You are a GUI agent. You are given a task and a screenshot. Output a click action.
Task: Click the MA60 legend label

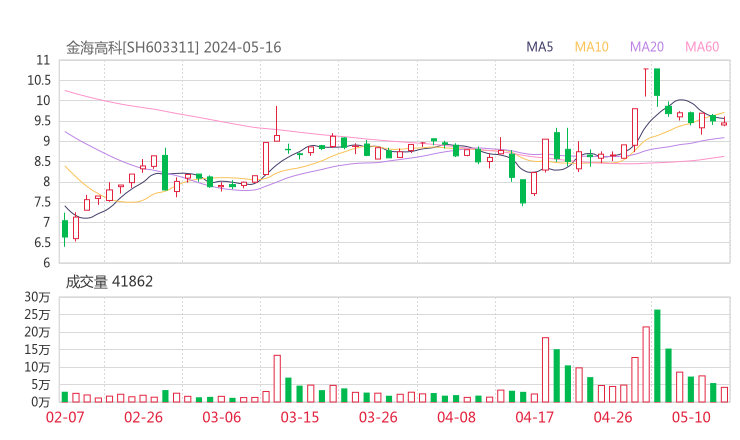[x=702, y=47]
